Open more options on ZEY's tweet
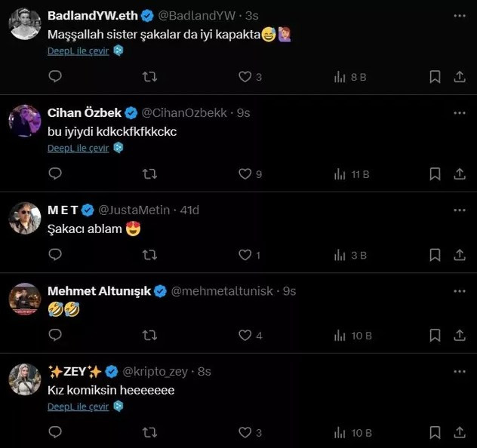The image size is (477, 448). click(459, 371)
